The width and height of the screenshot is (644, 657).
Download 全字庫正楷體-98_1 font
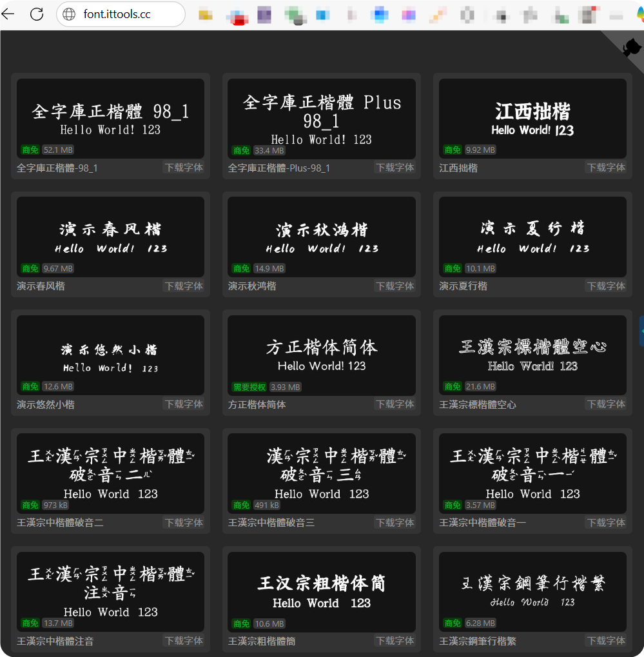tap(184, 168)
